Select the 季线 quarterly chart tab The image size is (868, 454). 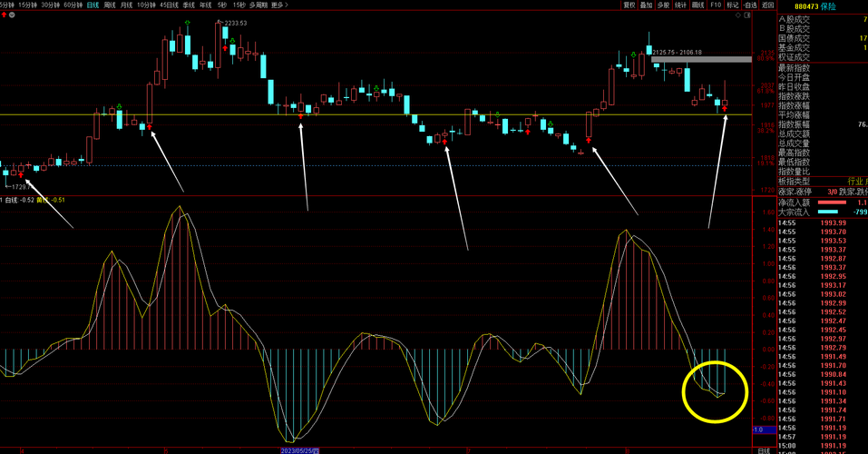[x=189, y=5]
